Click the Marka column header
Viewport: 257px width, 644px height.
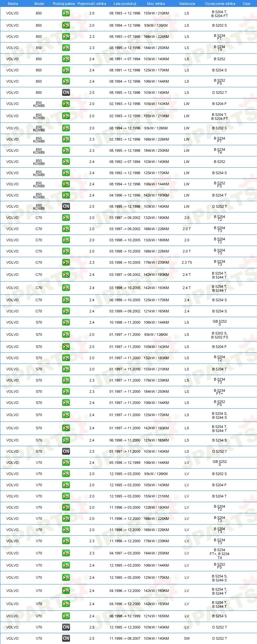click(13, 4)
